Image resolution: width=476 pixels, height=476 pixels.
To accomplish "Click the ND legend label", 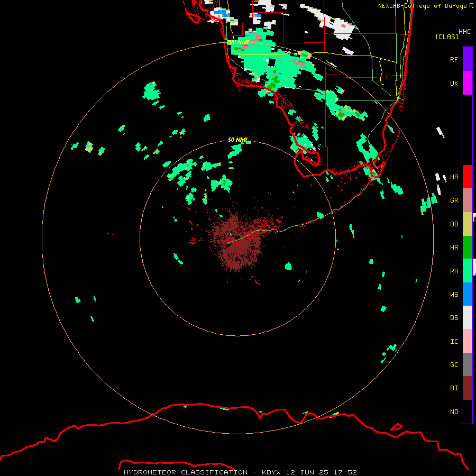I will (454, 412).
